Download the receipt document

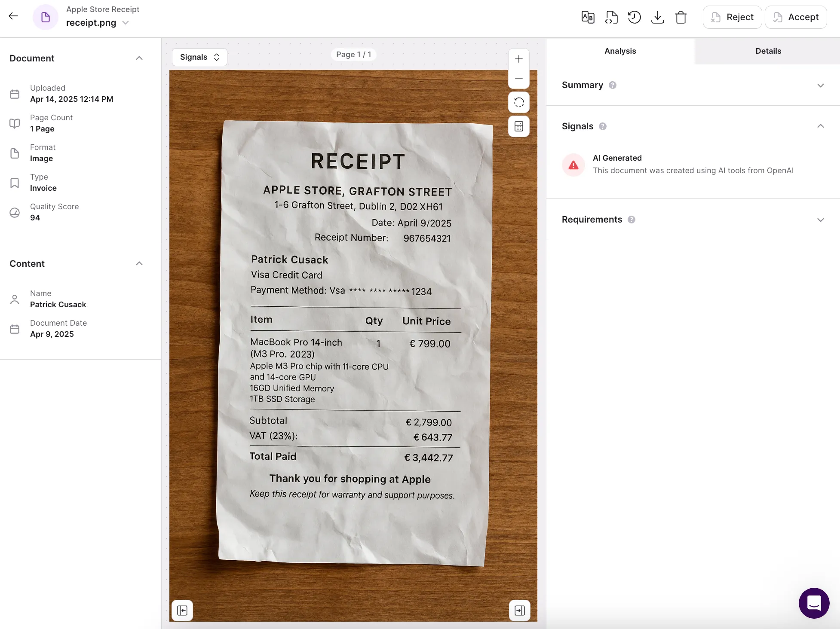[x=657, y=17]
